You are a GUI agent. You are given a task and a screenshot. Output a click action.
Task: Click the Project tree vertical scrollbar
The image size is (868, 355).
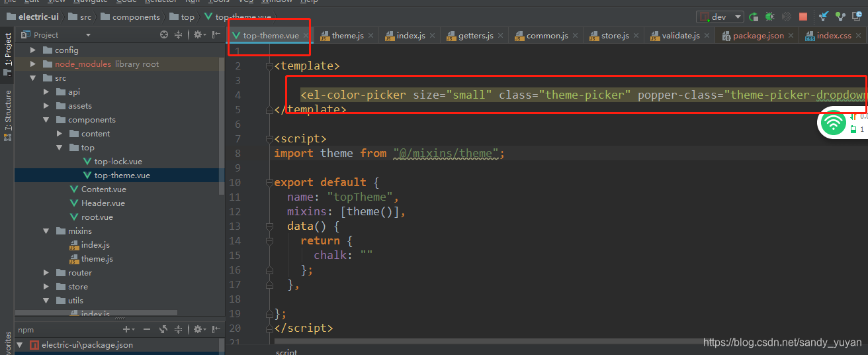click(222, 126)
